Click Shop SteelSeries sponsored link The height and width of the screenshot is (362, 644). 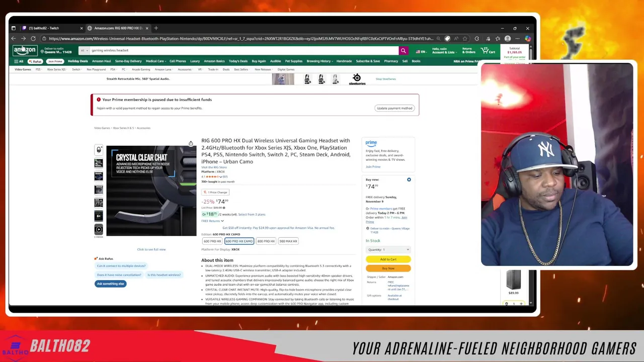(386, 79)
